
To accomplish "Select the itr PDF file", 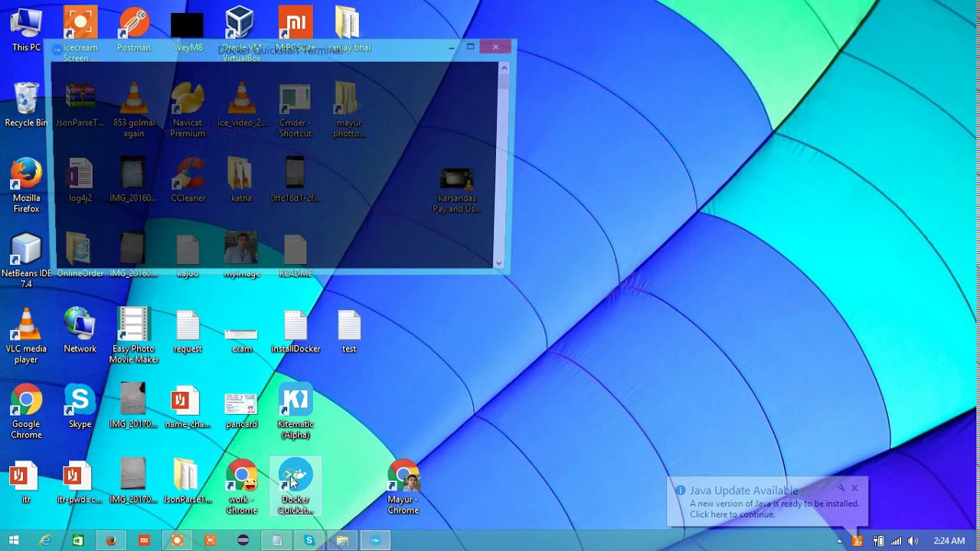I will tap(23, 481).
